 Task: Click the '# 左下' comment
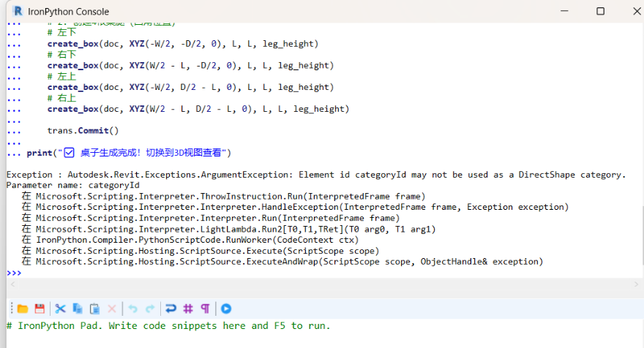click(61, 32)
